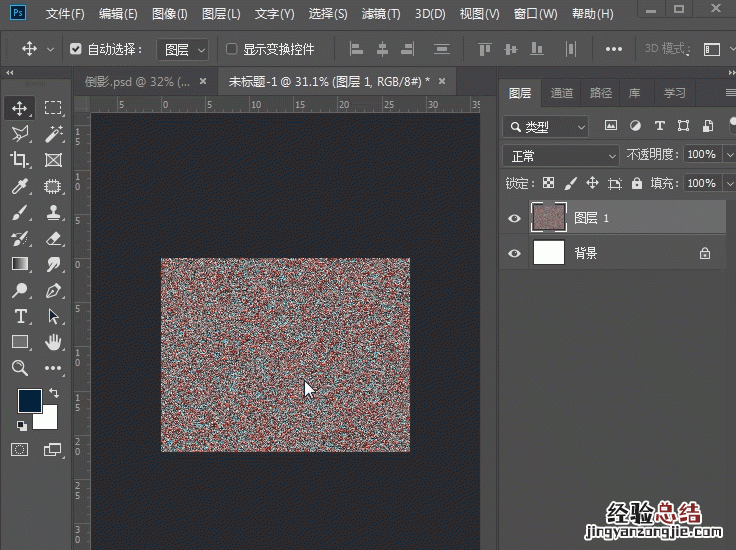This screenshot has height=550, width=736.
Task: Select the Move tool in the toolbar
Action: (20, 108)
